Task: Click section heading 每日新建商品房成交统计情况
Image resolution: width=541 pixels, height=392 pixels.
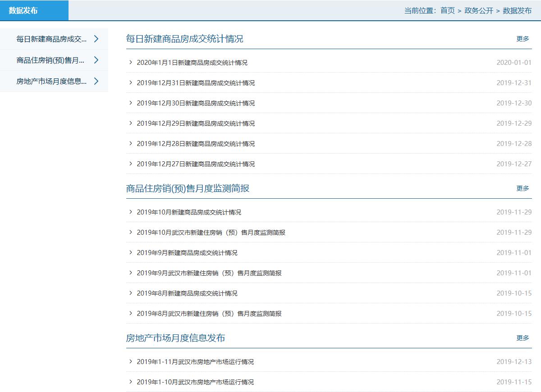Action: [184, 39]
